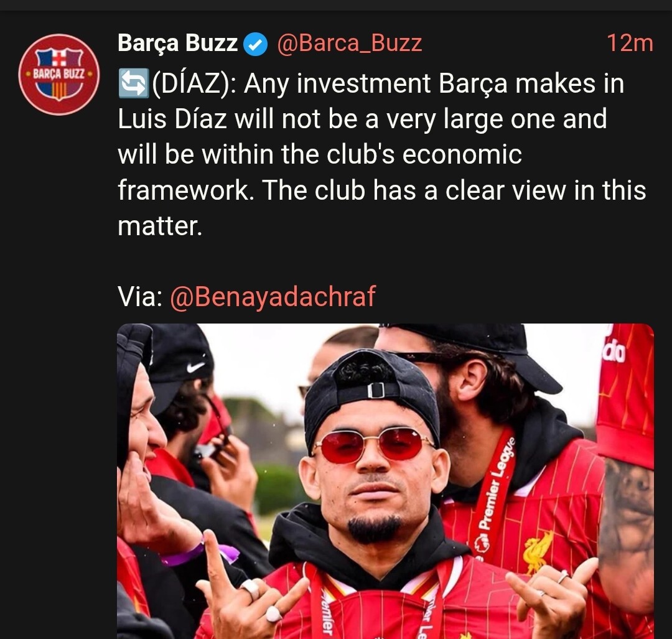
Task: Open the attached Luis Díaz photo
Action: pyautogui.click(x=385, y=481)
